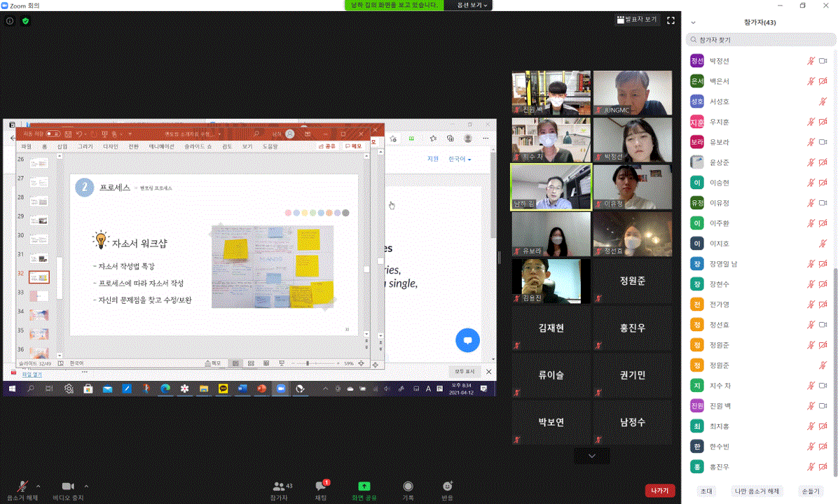Toggle AutoSave switch in PowerPoint title bar
Viewport: 838px width, 504px height.
pos(53,134)
